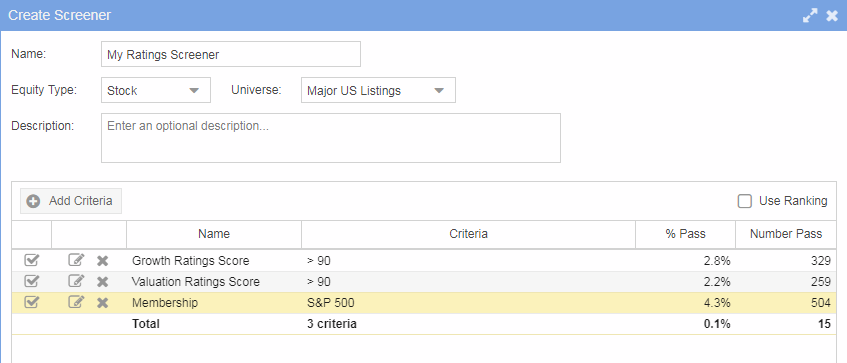The image size is (847, 363).
Task: Enable the Use Ranking checkbox
Action: coord(745,201)
